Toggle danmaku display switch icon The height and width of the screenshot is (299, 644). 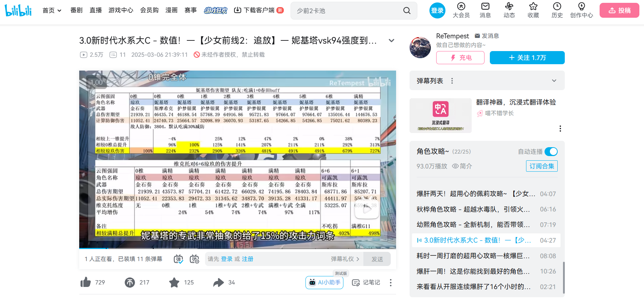178,259
